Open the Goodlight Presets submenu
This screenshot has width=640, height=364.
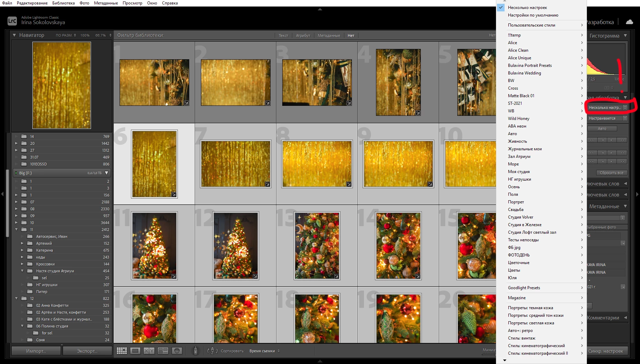click(x=541, y=288)
